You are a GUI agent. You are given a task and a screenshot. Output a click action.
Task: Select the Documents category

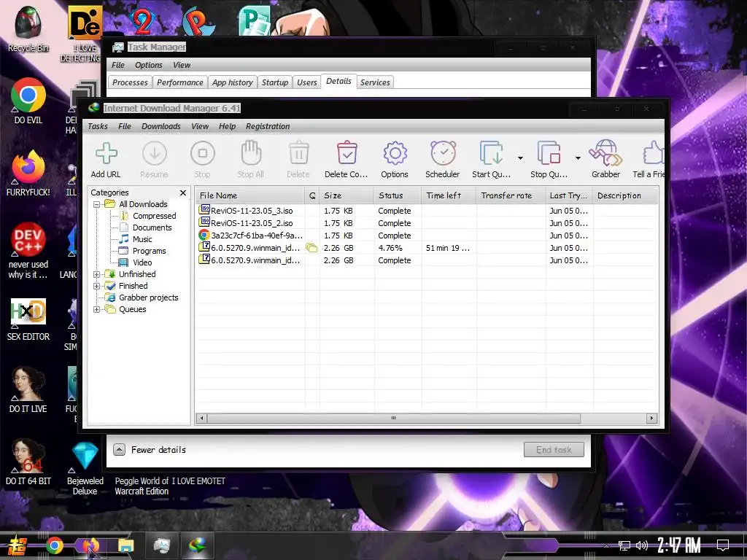coord(152,227)
